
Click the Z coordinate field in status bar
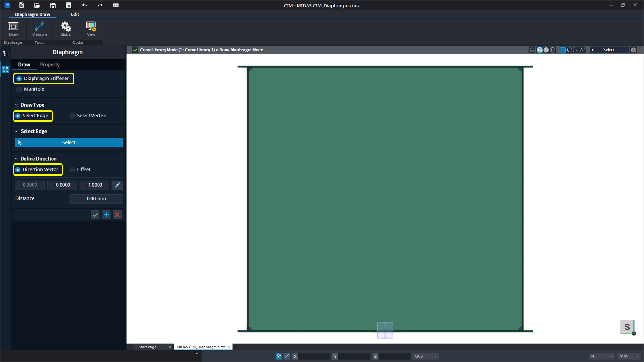[x=394, y=356]
